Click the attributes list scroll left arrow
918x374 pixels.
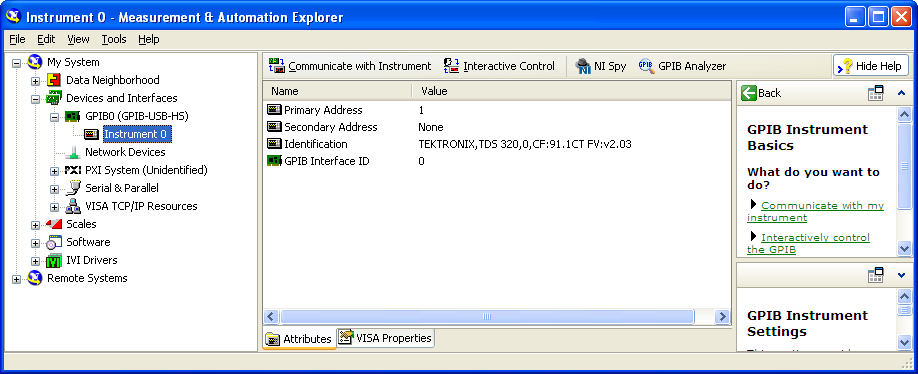click(x=270, y=317)
